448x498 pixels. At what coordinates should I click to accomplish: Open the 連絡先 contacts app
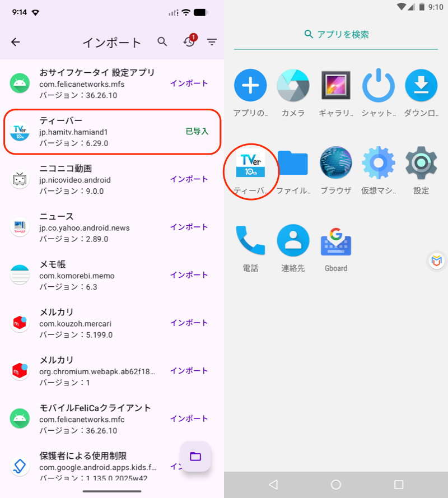293,240
